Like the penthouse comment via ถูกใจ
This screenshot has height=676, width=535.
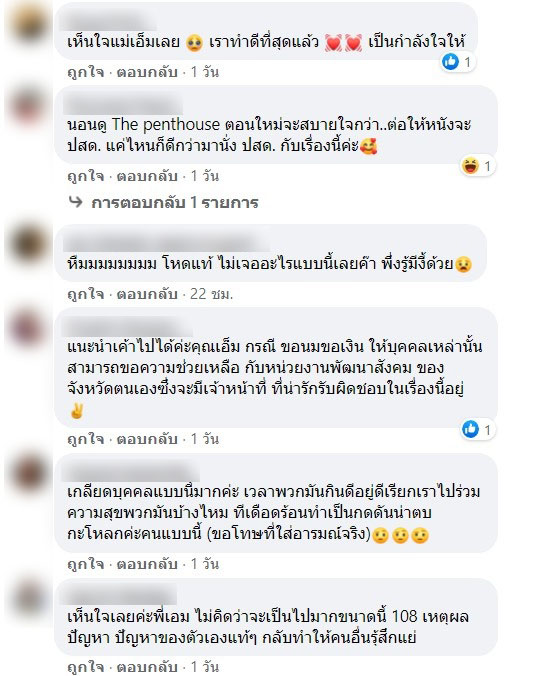[85, 176]
